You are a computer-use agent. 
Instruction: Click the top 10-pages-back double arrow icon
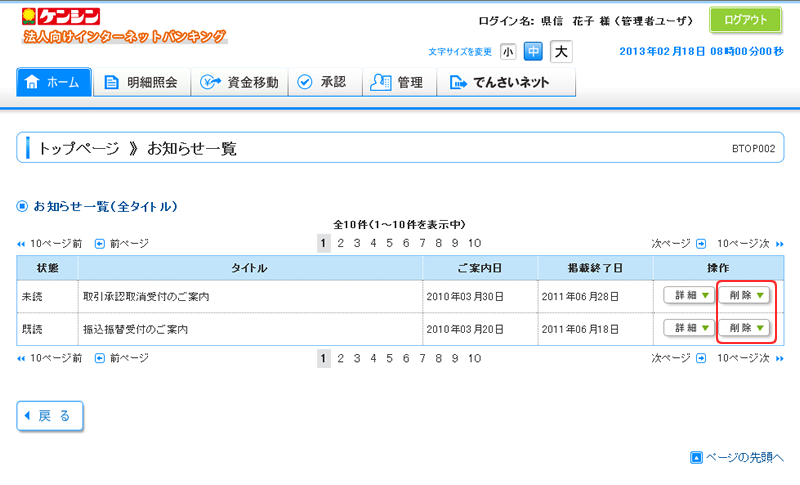[x=21, y=243]
